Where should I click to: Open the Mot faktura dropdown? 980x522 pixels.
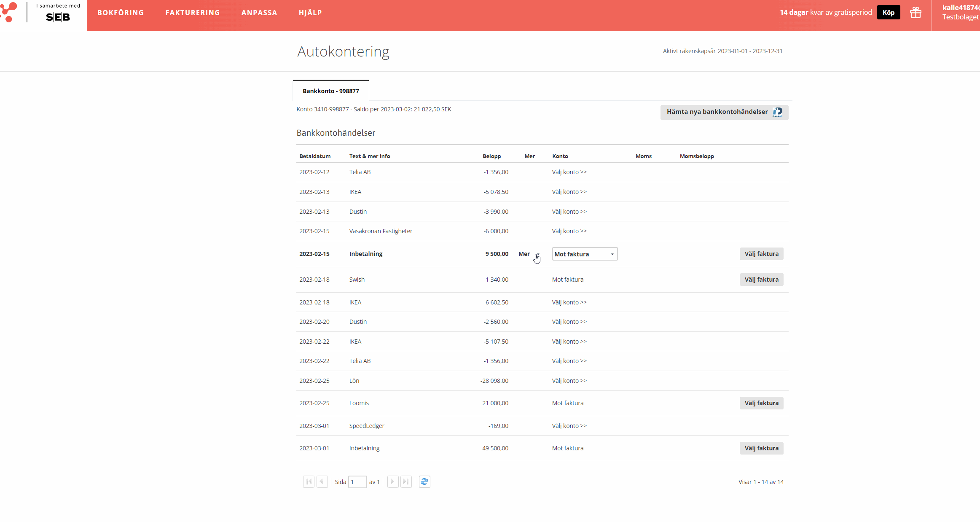(x=585, y=254)
